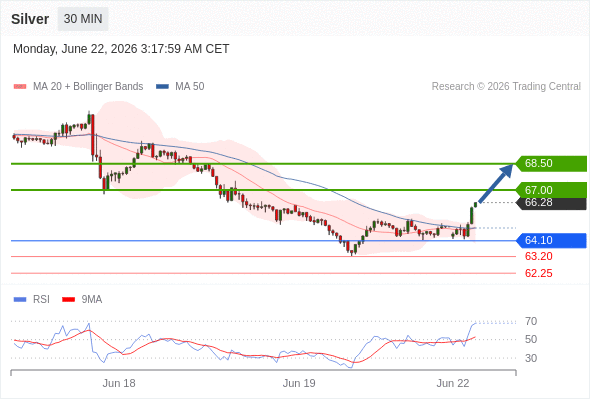Select the 64.10 blue pivot label

(551, 240)
